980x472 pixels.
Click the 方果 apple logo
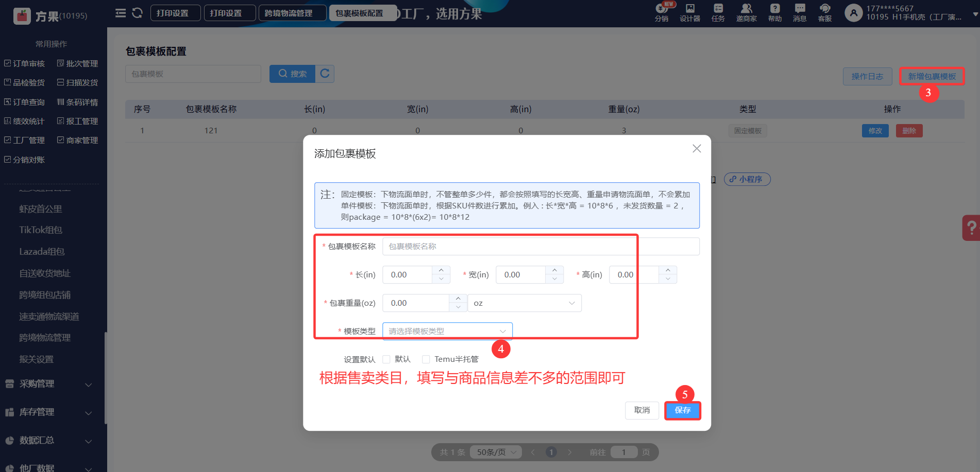click(x=22, y=16)
